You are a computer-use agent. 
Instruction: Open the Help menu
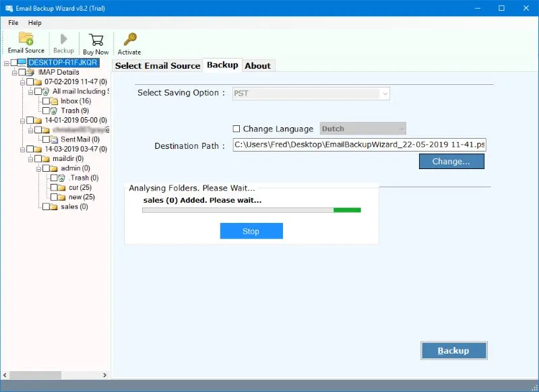(x=35, y=23)
